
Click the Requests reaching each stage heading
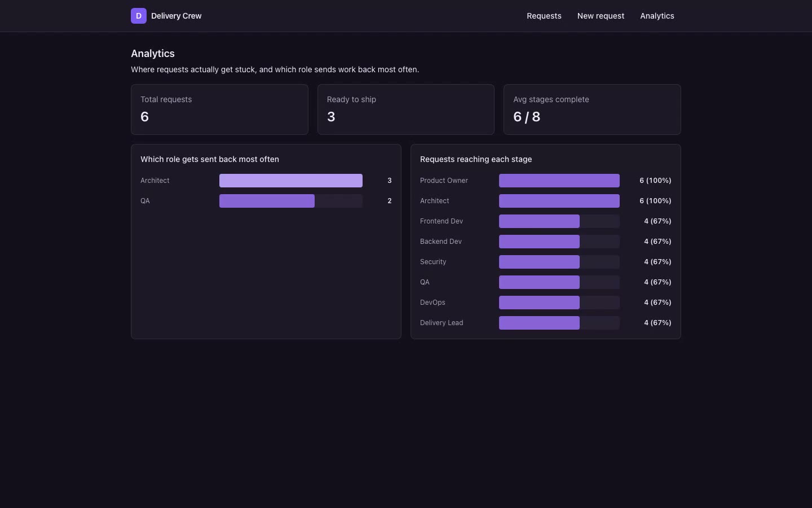click(x=476, y=159)
